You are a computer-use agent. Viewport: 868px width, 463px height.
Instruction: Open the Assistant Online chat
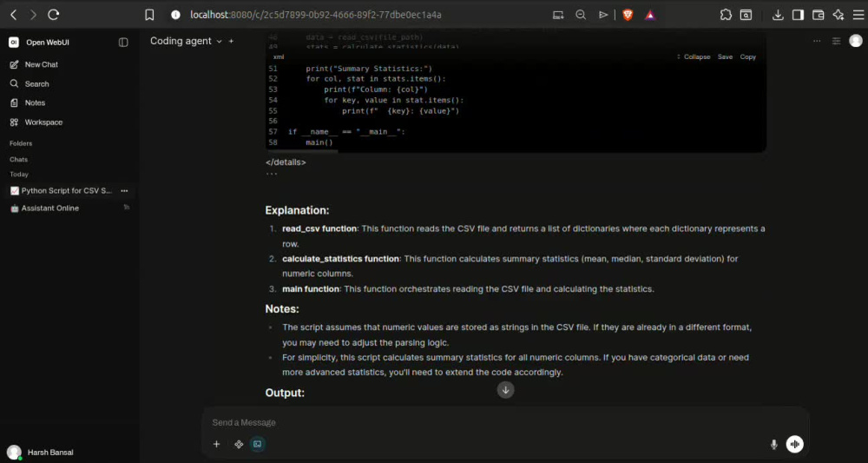coord(49,208)
